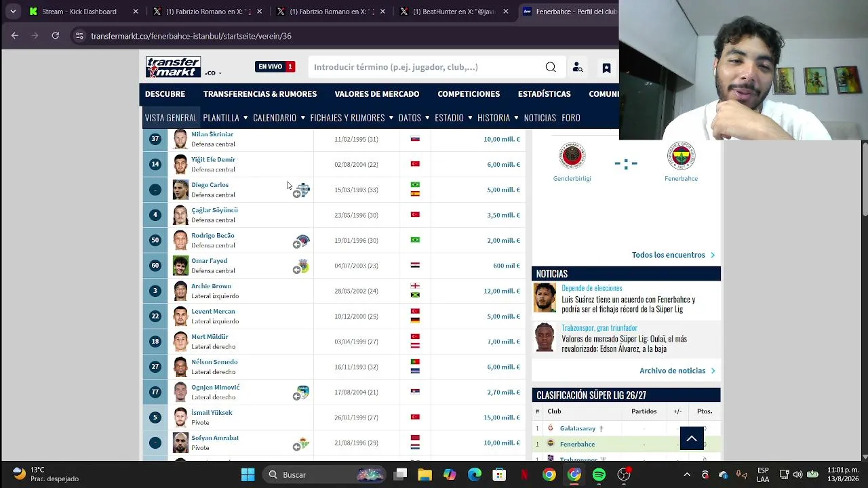Click Diego Carlos's player photo thumbnail
The width and height of the screenshot is (868, 488).
click(x=180, y=189)
